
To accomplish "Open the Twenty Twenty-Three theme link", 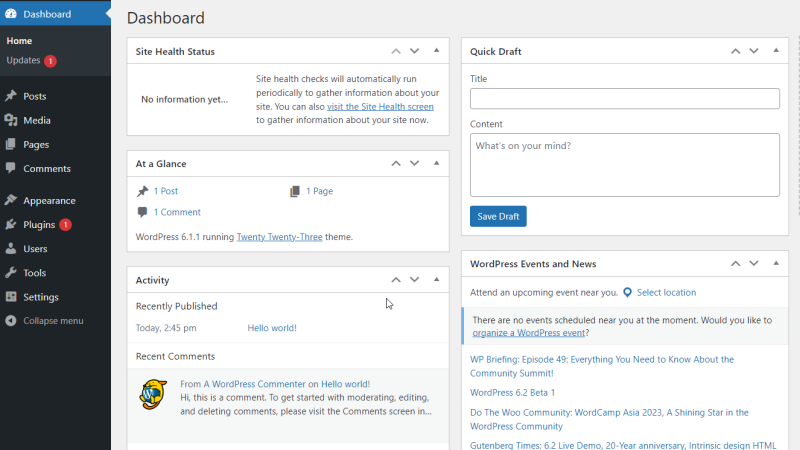I will (x=279, y=237).
